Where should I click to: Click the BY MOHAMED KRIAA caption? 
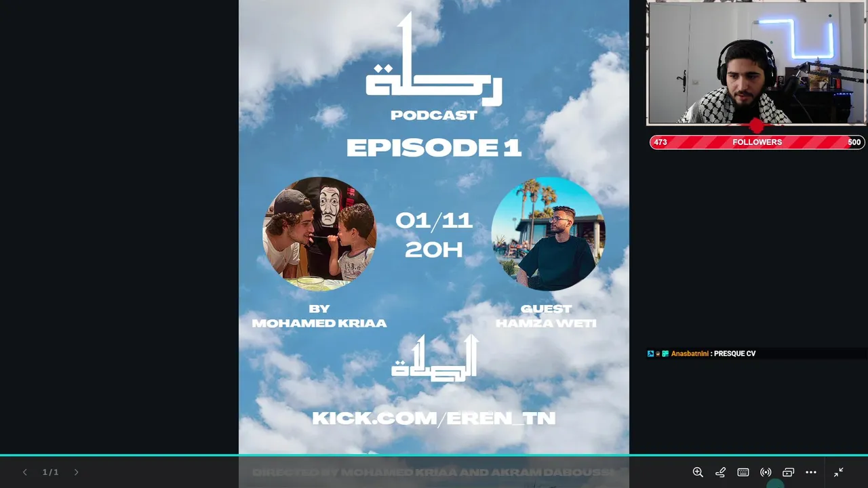(319, 316)
